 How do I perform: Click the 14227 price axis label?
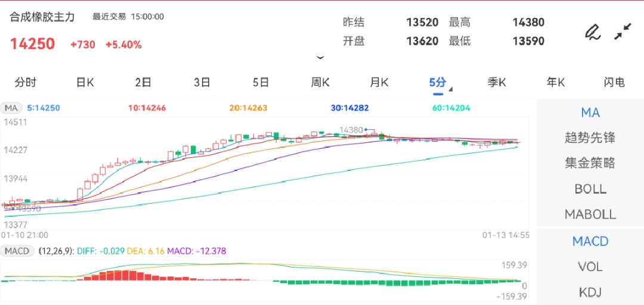pyautogui.click(x=15, y=150)
